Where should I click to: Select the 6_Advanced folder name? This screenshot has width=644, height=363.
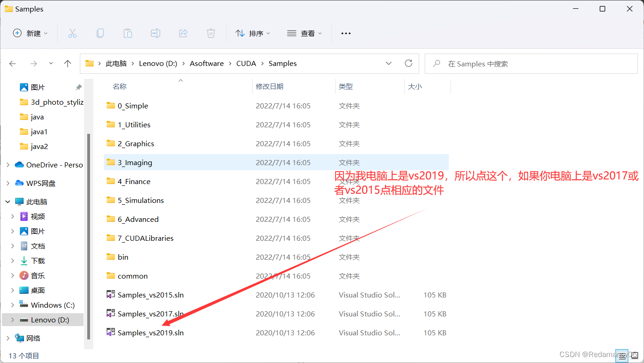click(x=138, y=219)
